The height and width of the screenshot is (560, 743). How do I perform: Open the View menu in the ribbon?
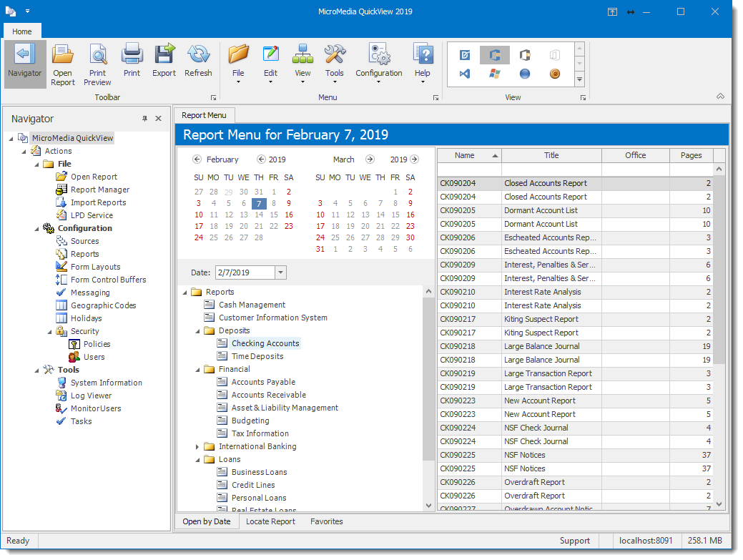pos(302,64)
